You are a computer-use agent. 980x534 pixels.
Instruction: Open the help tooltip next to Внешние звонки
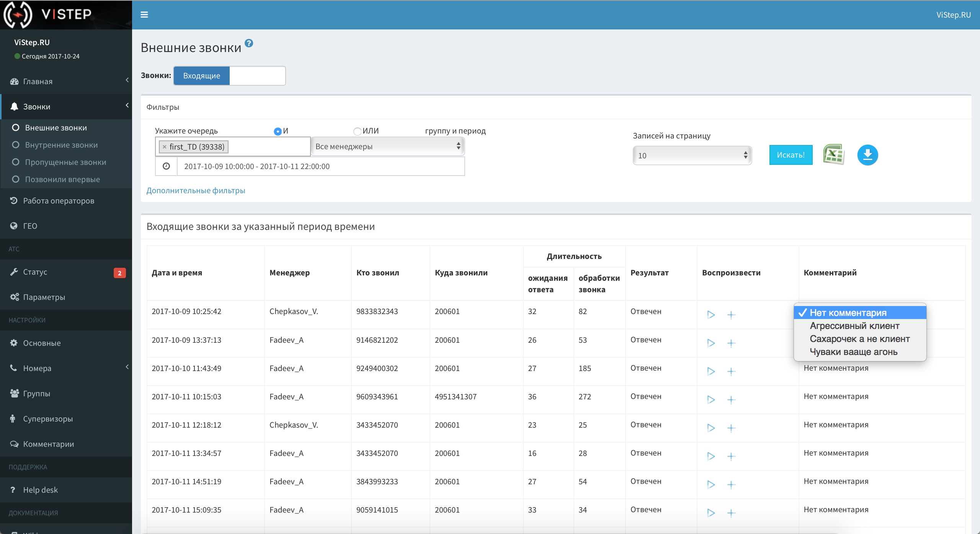(249, 44)
